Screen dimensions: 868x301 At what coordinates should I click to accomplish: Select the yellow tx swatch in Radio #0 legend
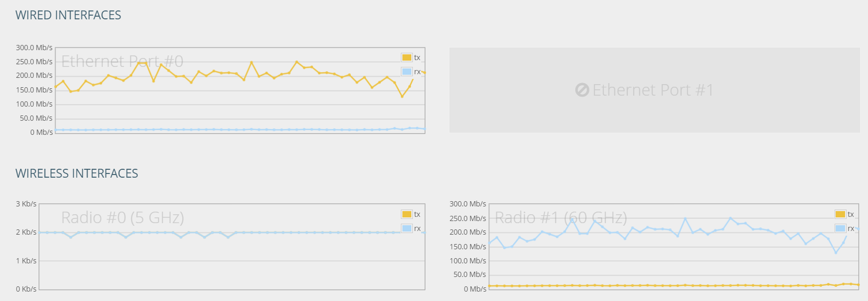tap(407, 214)
